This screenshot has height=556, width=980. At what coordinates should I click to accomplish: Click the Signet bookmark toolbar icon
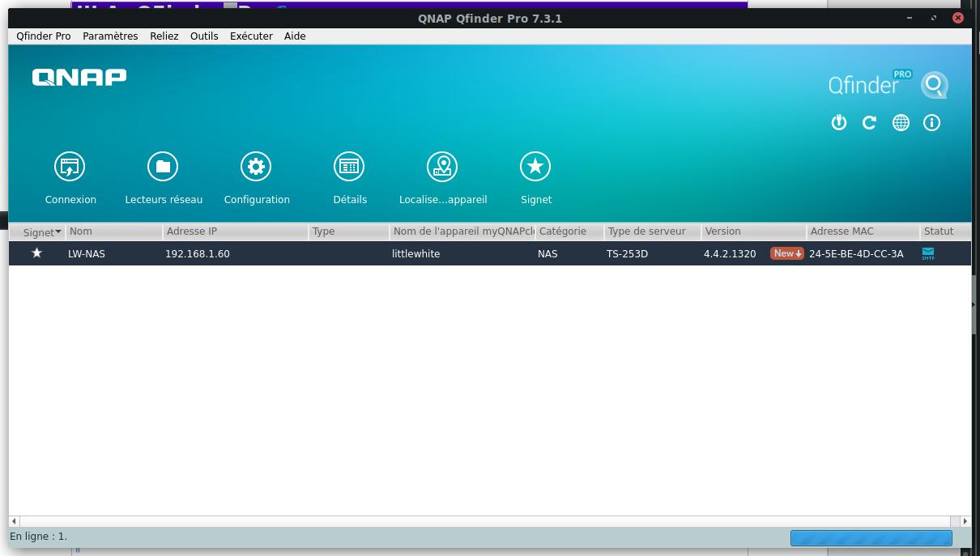pyautogui.click(x=535, y=167)
